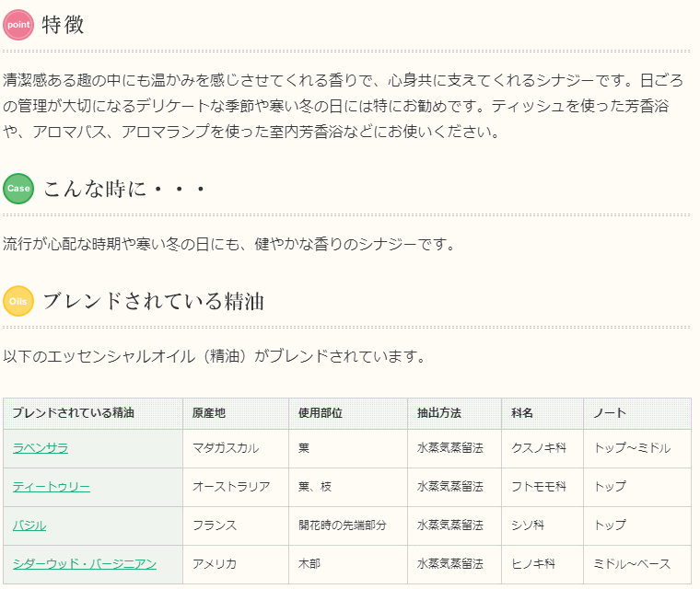Select the ノート column header

click(637, 413)
